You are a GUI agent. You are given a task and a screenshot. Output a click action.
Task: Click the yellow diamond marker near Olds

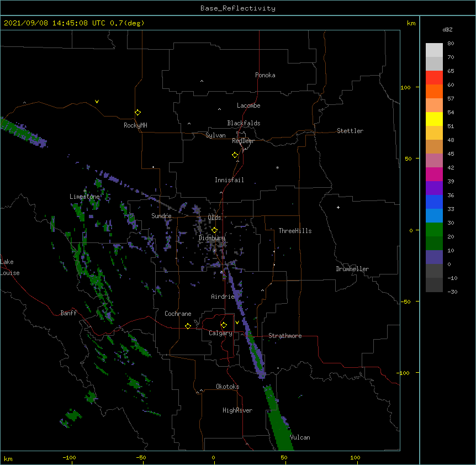214,230
